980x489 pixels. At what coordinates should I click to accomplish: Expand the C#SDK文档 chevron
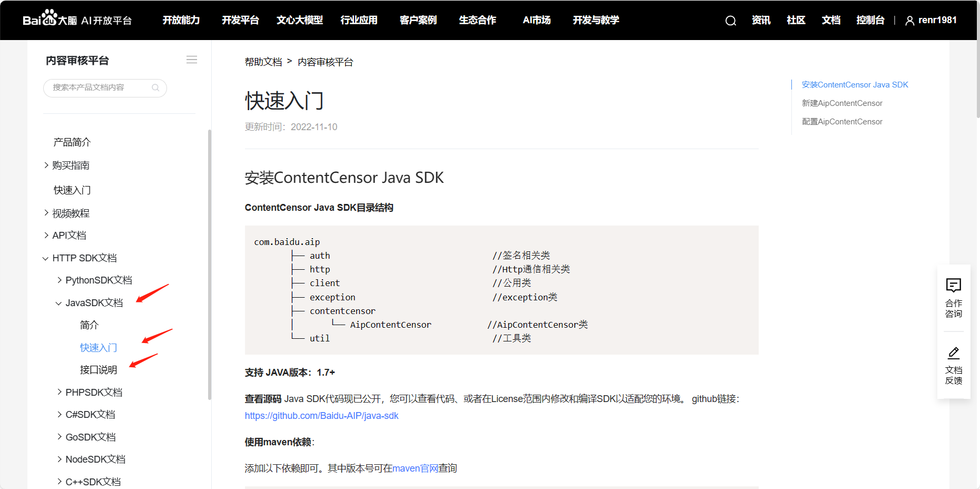point(60,414)
